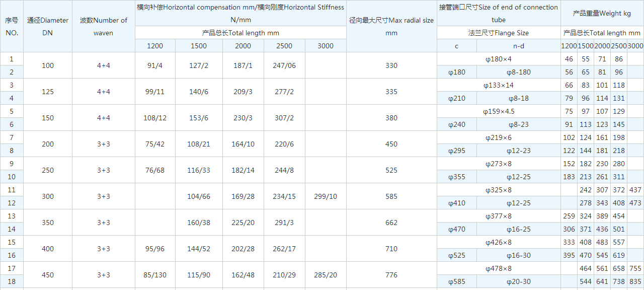
Task: Select the φ585 flange c cell
Action: pyautogui.click(x=457, y=281)
